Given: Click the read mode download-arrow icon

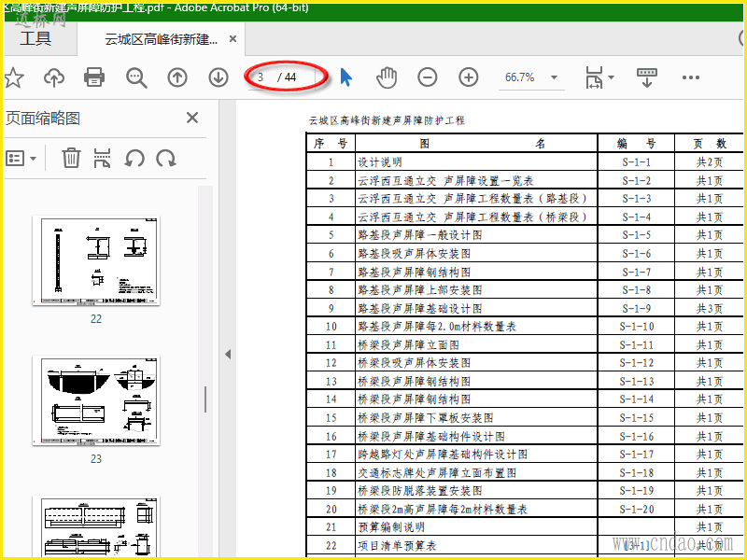Looking at the screenshot, I should coord(646,77).
